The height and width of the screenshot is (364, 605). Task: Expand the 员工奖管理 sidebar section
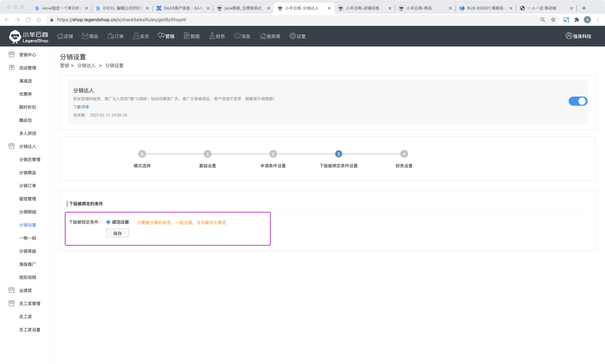[x=29, y=303]
